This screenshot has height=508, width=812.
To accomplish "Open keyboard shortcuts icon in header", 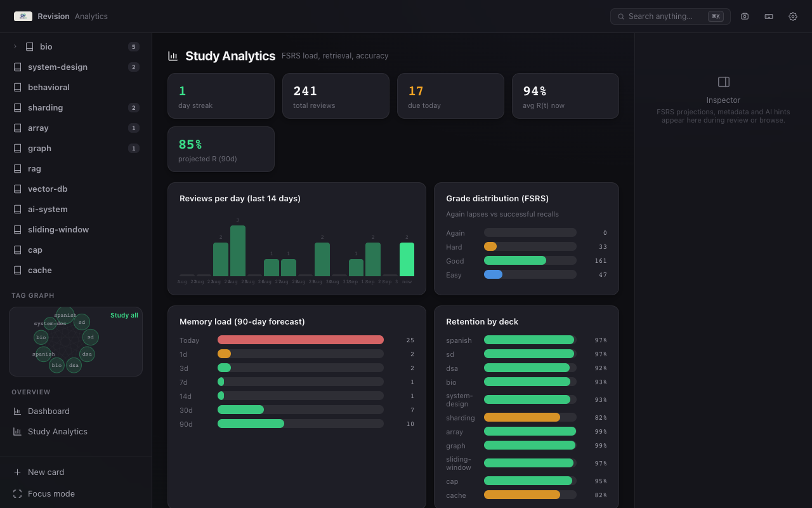I will click(x=769, y=17).
